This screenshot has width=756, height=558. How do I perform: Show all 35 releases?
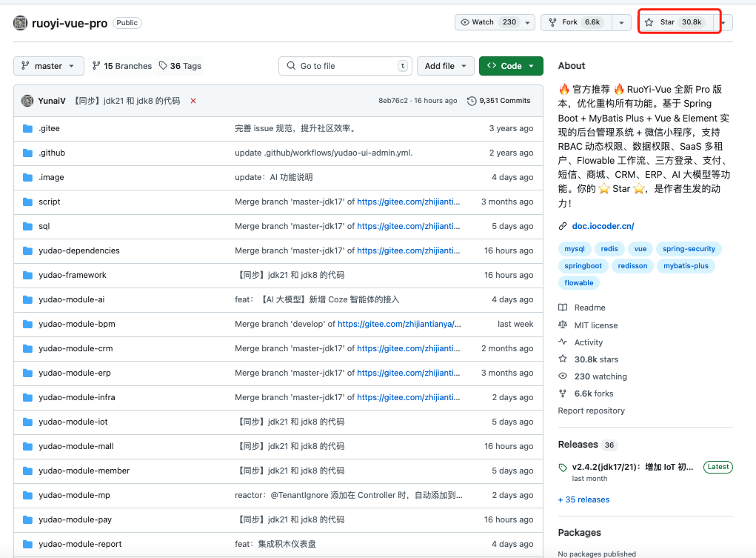pyautogui.click(x=583, y=499)
